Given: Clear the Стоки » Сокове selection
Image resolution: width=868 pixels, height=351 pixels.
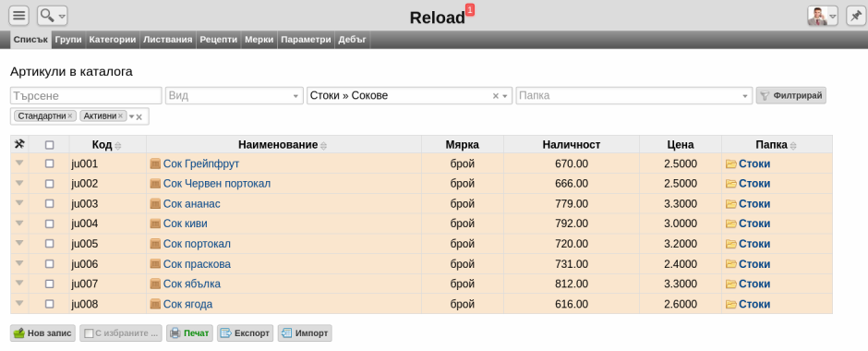Looking at the screenshot, I should tap(496, 96).
